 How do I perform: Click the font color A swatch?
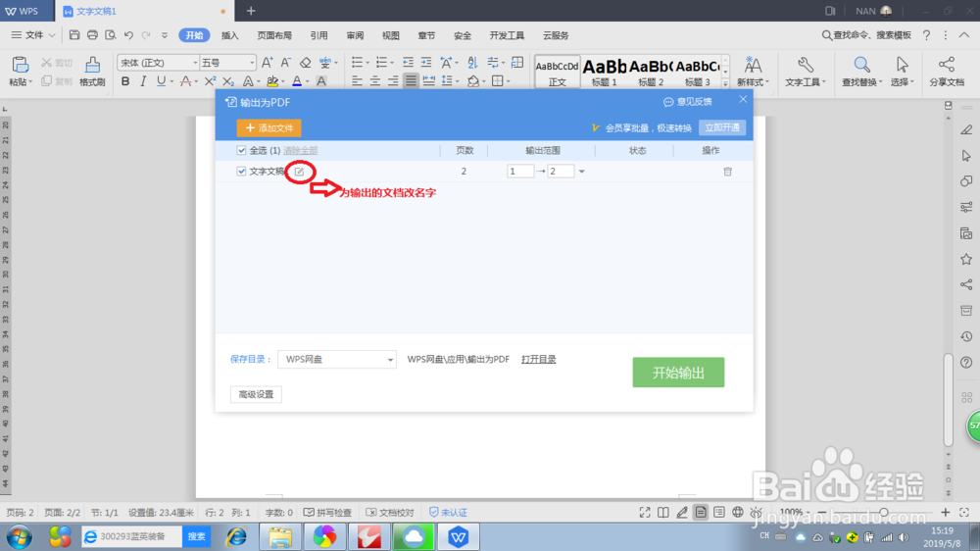point(297,81)
